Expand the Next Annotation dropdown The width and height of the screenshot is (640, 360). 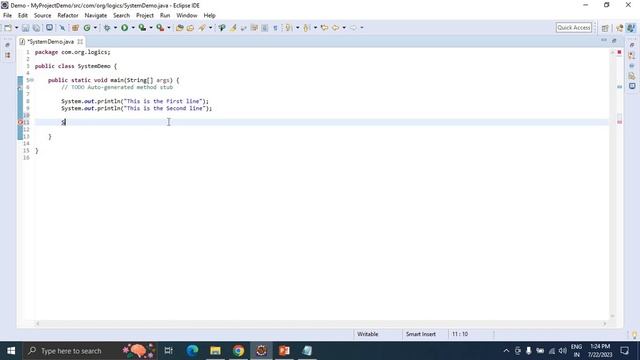[x=298, y=28]
